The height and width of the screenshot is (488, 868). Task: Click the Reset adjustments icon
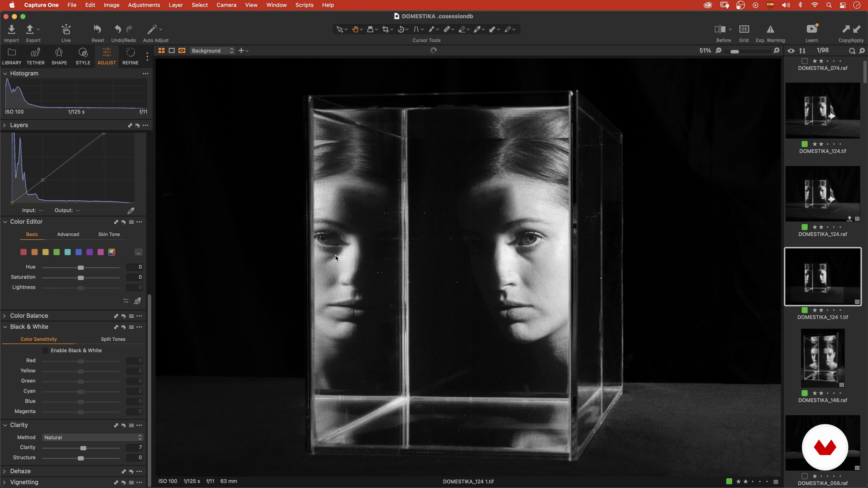click(x=97, y=30)
